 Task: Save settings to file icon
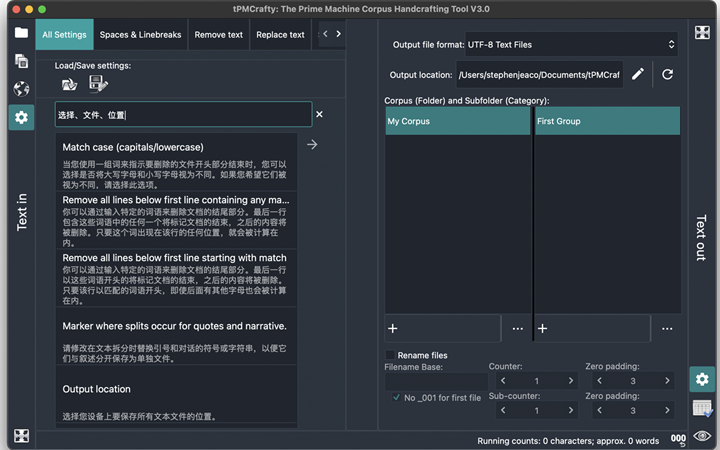coord(98,84)
